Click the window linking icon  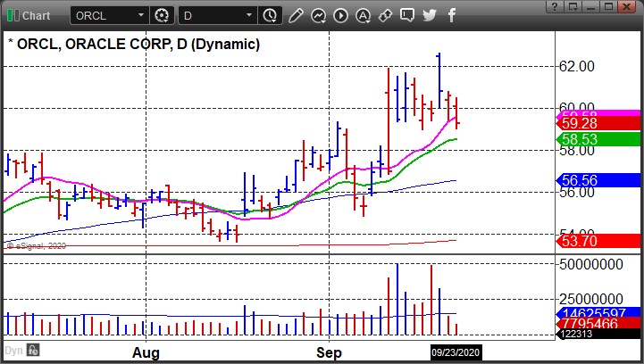coord(385,15)
